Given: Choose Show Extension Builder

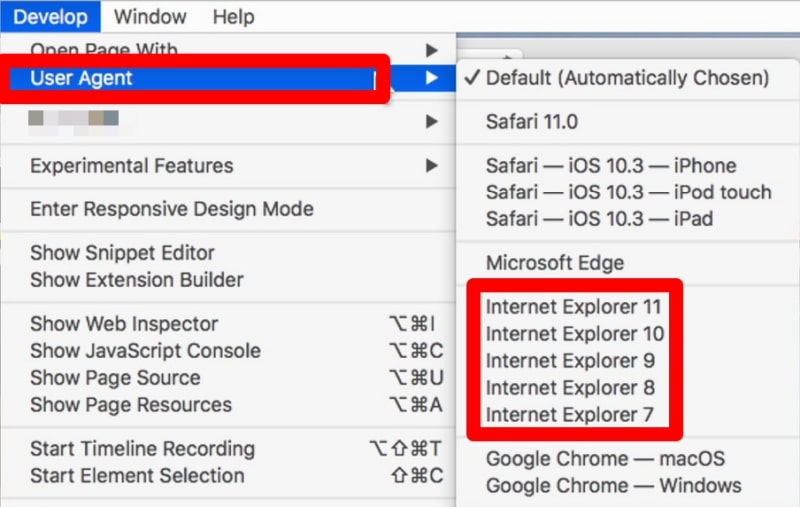Looking at the screenshot, I should click(x=228, y=280).
